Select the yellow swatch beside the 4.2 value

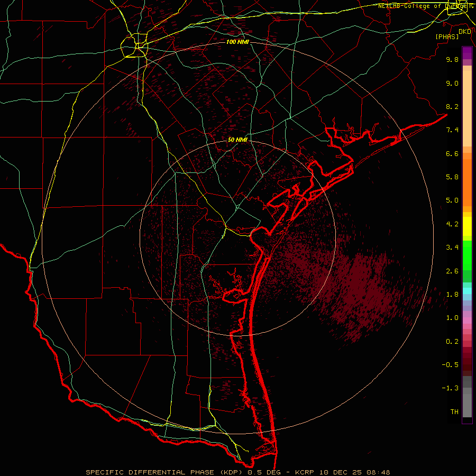467,226
